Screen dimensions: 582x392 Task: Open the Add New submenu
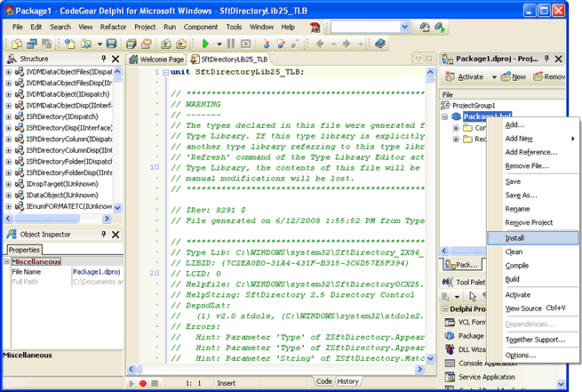point(532,139)
